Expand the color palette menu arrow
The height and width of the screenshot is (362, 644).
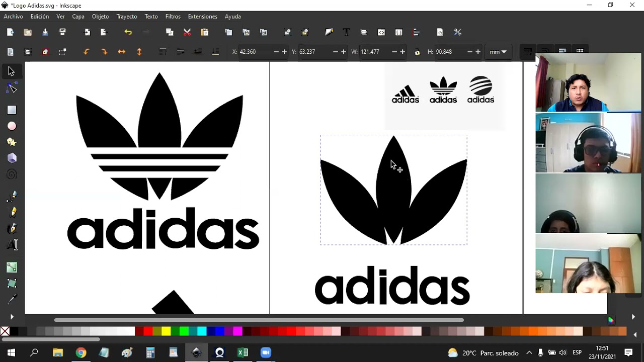point(635,334)
